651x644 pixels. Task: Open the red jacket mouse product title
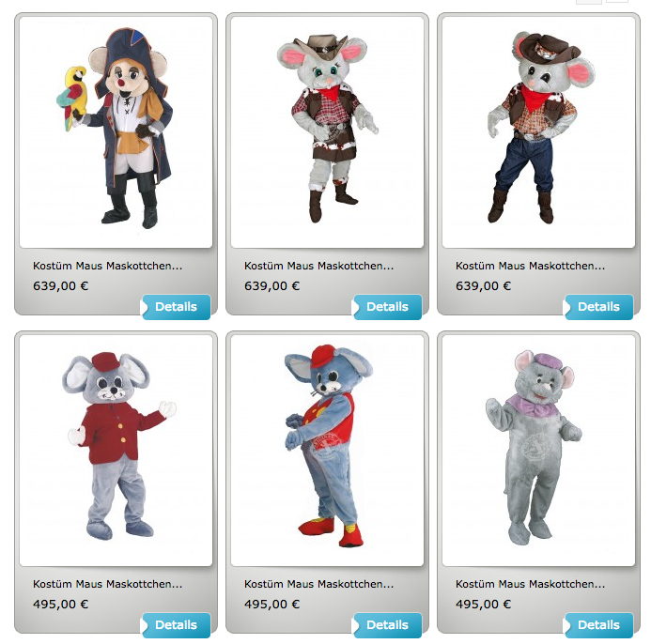point(107,584)
